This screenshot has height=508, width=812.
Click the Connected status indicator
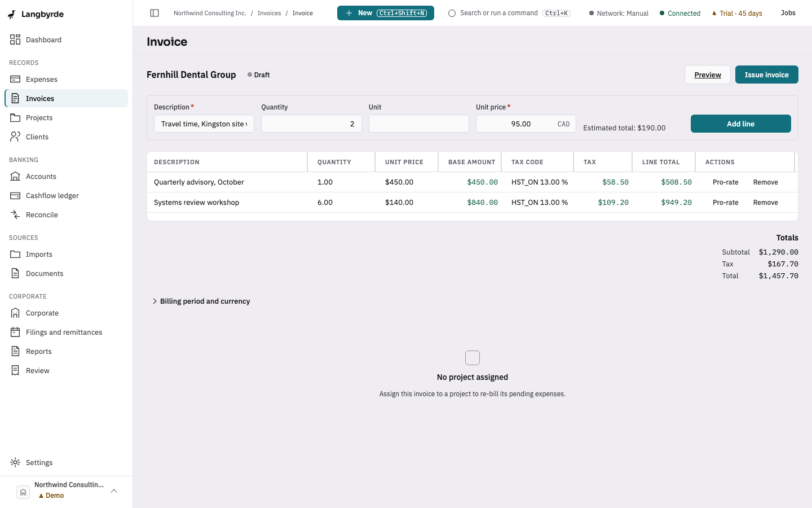[x=680, y=13]
